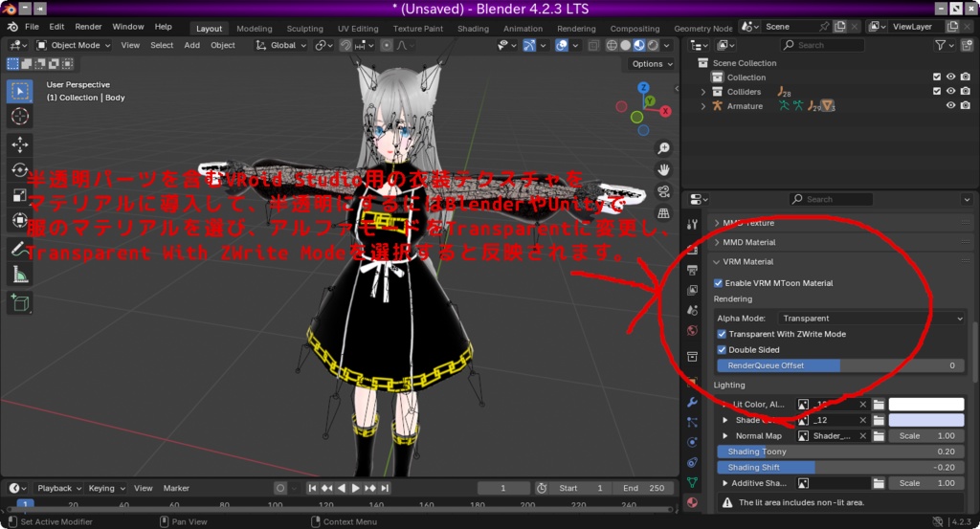The image size is (980, 529).
Task: Open the Modifiers wrench tab
Action: point(692,402)
